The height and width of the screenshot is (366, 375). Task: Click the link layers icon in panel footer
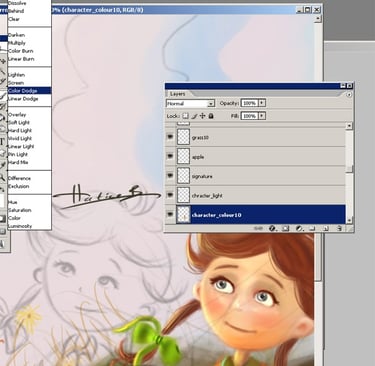(258, 228)
